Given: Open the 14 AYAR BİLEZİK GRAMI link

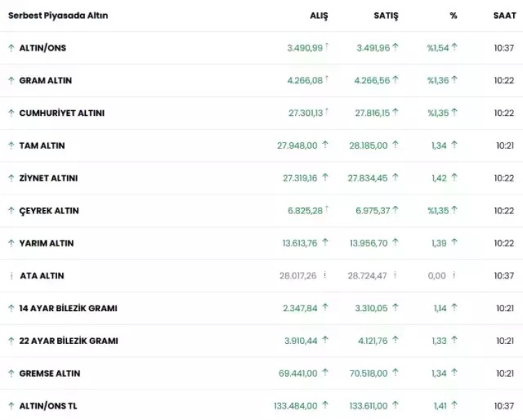Looking at the screenshot, I should 68,308.
